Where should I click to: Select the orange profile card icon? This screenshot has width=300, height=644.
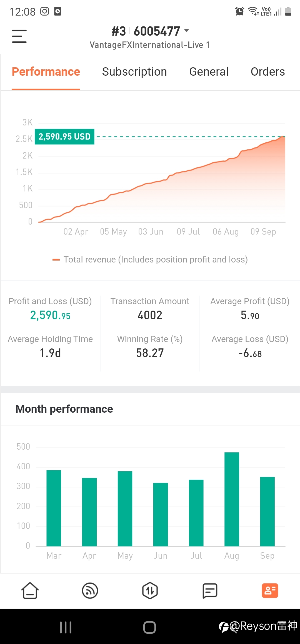tap(270, 590)
